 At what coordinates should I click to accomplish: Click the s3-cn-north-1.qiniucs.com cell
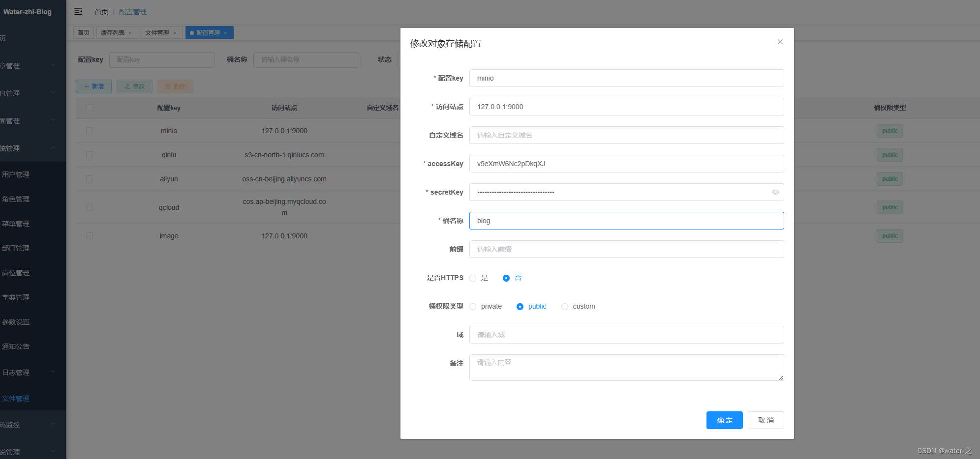[x=284, y=155]
